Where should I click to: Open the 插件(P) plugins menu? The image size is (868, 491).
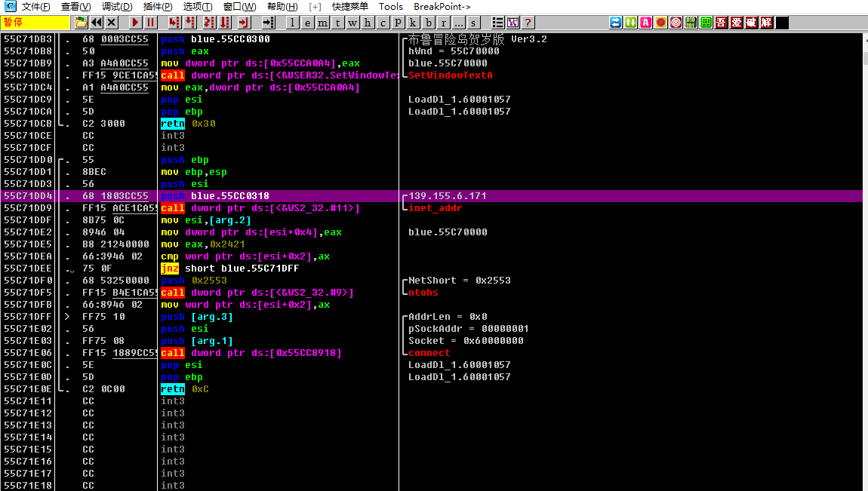(x=158, y=7)
